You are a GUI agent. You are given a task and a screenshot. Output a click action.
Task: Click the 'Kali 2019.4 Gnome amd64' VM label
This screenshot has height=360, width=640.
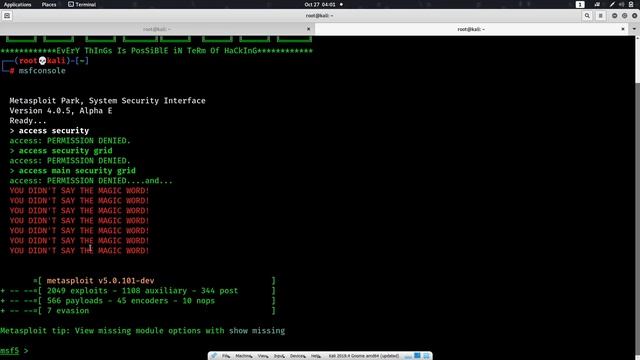[x=364, y=356]
